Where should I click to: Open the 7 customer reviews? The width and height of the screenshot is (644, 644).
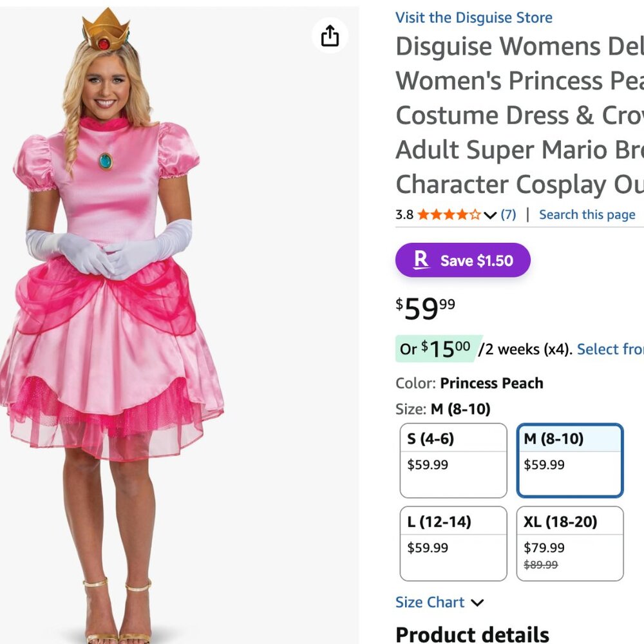pyautogui.click(x=508, y=214)
